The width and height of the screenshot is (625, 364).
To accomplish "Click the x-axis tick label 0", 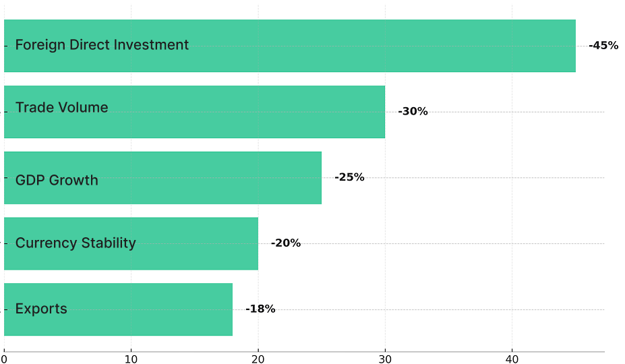I will point(4,359).
